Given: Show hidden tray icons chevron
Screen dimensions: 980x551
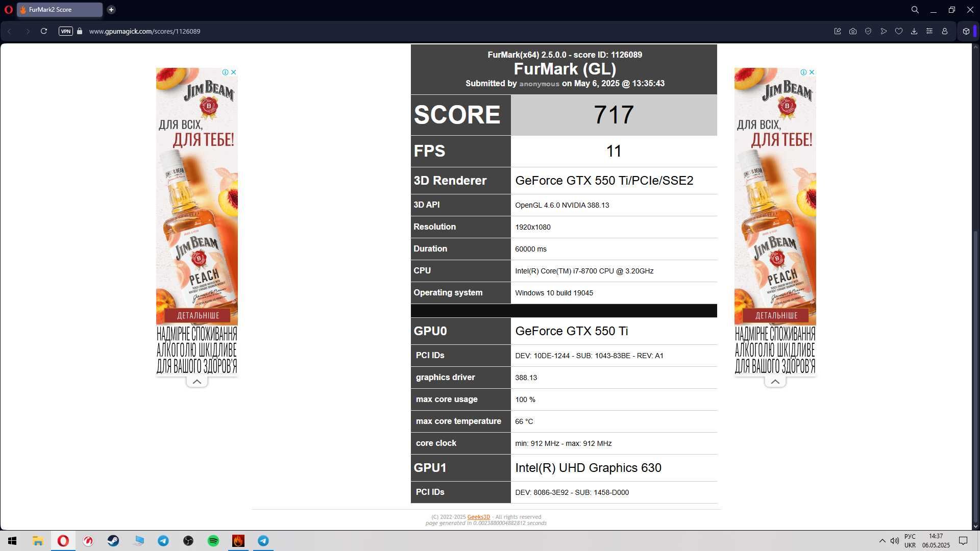Looking at the screenshot, I should (x=882, y=541).
